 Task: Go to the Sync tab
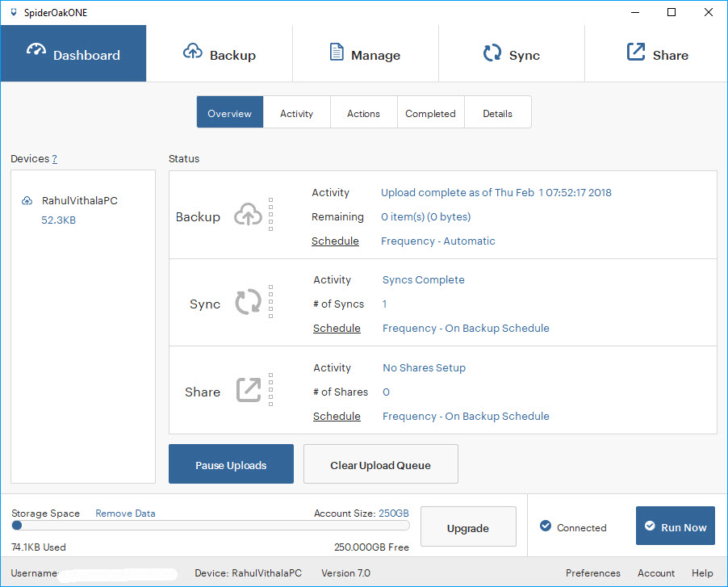coord(511,53)
